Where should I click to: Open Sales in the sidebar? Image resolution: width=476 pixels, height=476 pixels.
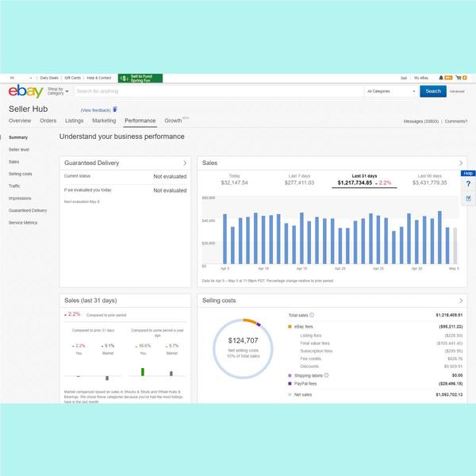click(x=13, y=162)
